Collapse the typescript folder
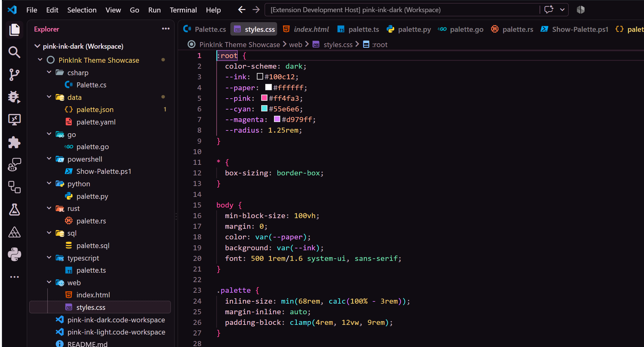 point(49,257)
